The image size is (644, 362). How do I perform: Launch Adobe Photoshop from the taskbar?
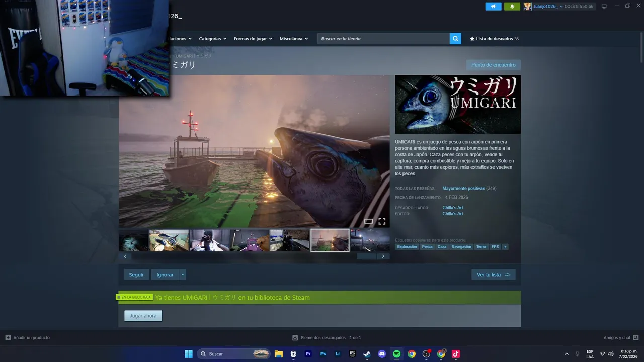click(323, 354)
